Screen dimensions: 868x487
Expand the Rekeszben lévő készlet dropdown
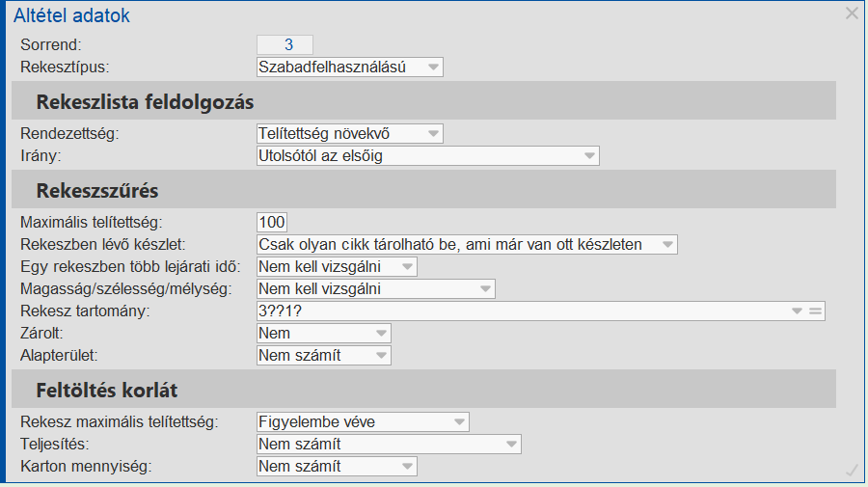(667, 245)
